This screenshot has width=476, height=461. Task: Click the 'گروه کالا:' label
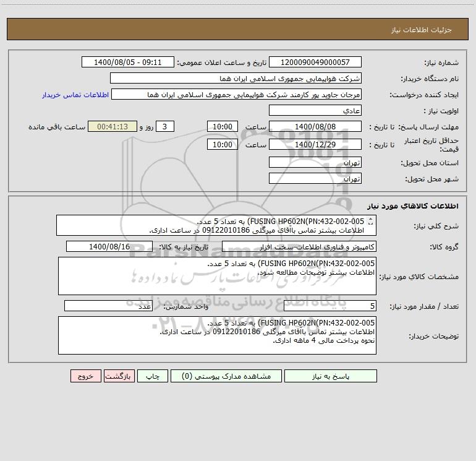[444, 247]
